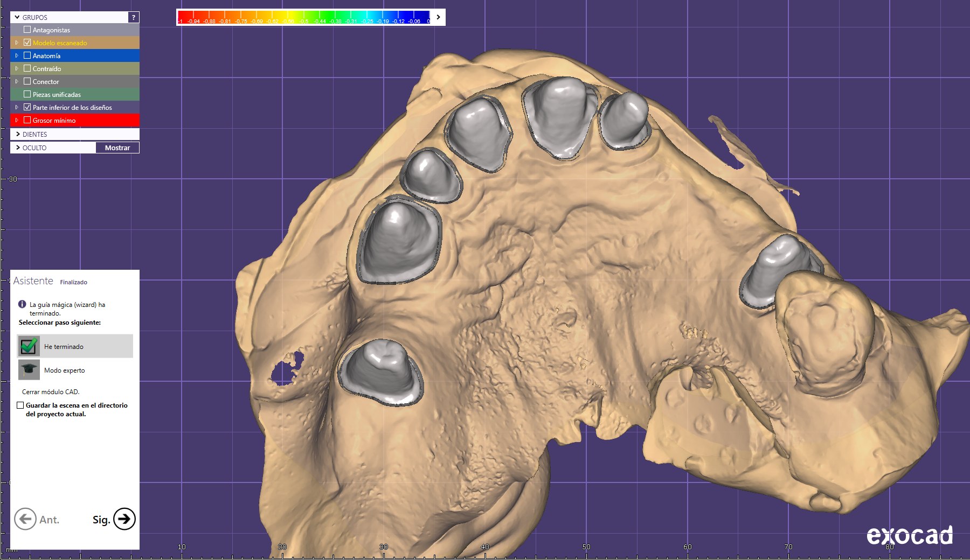Select the Modo experto option

(75, 370)
